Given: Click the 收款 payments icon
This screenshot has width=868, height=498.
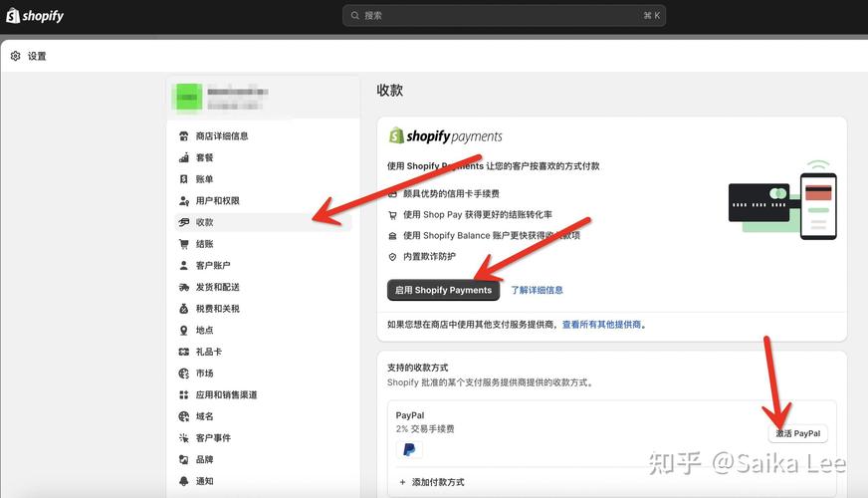Looking at the screenshot, I should point(184,222).
